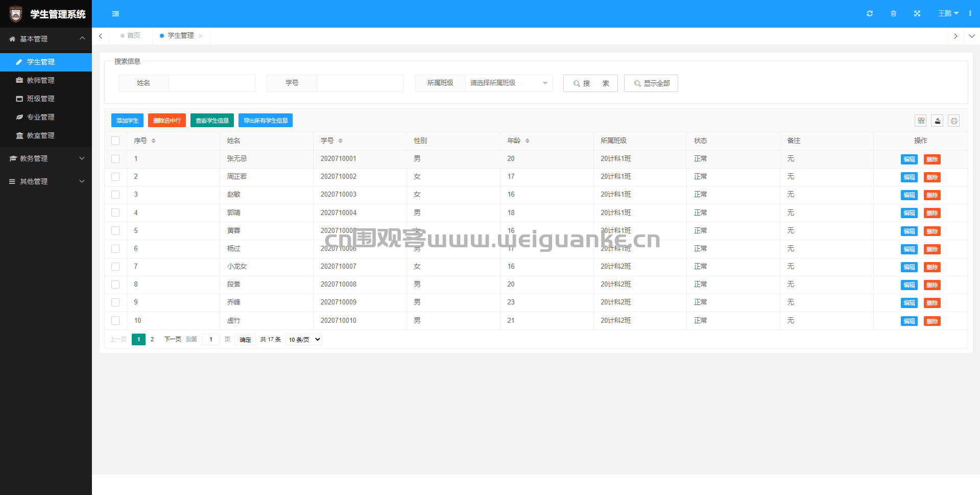Image resolution: width=980 pixels, height=495 pixels.
Task: Click the trash icon in top bar
Action: 893,13
